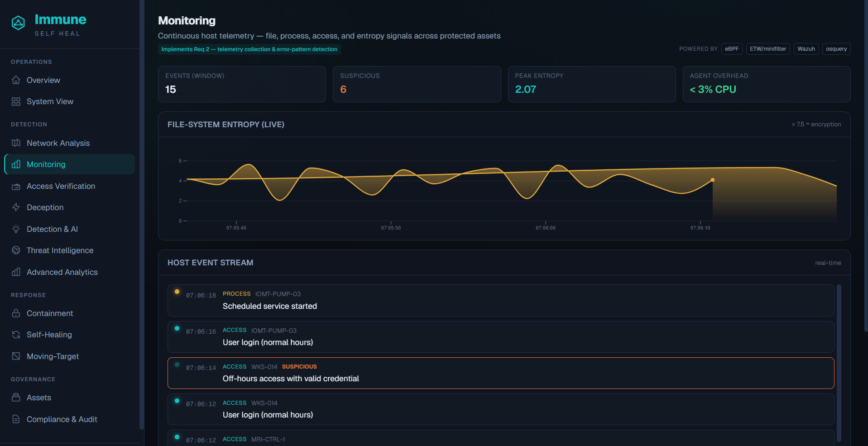Open the off-hours access suspicious event
868x446 pixels.
pos(501,373)
